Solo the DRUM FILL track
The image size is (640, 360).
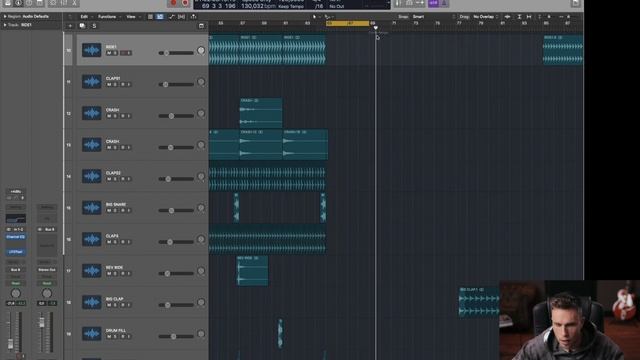pyautogui.click(x=116, y=336)
